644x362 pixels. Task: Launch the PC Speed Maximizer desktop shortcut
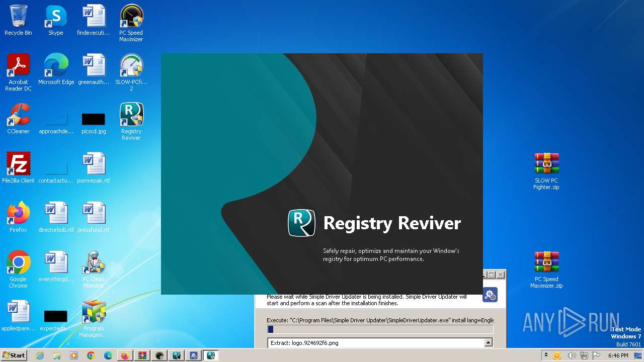pos(131,23)
